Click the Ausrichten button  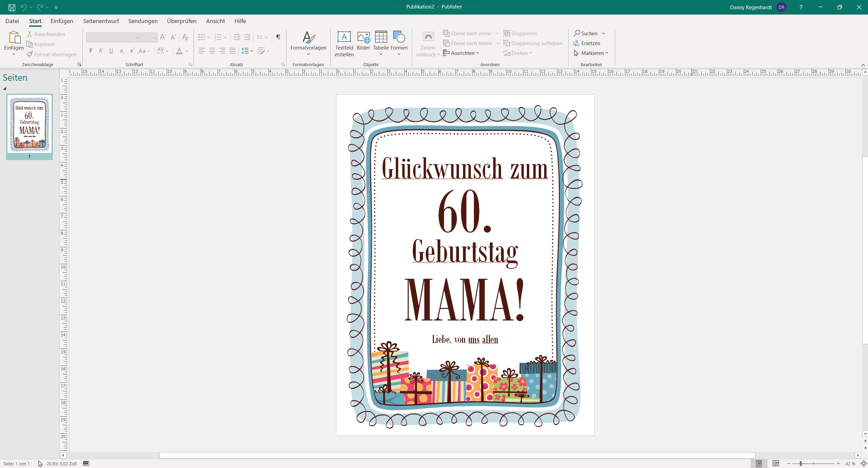click(x=461, y=53)
